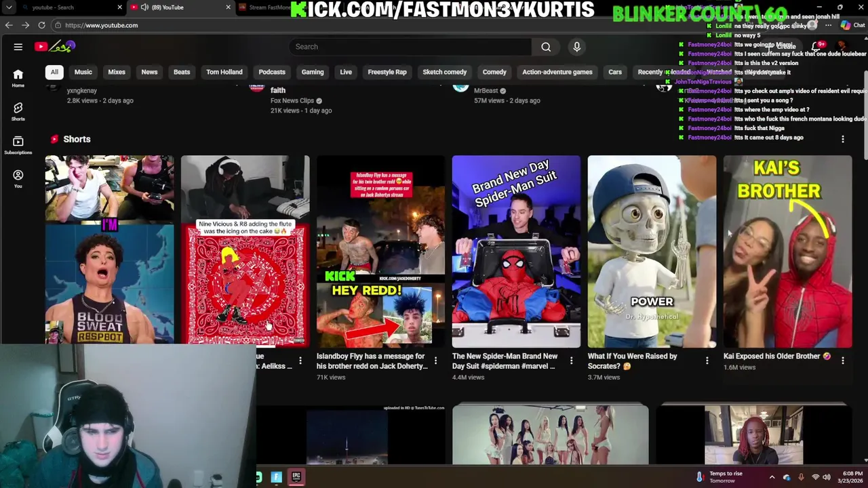Screen dimensions: 868x488
Task: Click the YouTube logo
Action: 55,47
